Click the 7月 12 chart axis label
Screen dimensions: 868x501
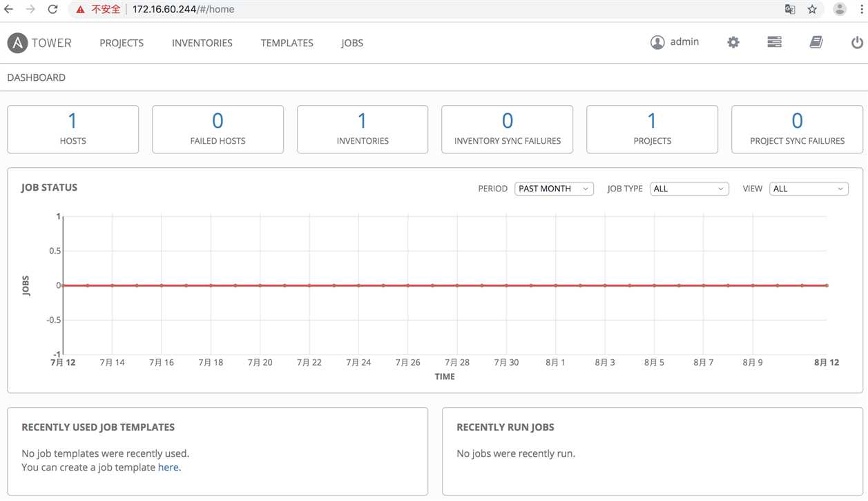pyautogui.click(x=63, y=363)
